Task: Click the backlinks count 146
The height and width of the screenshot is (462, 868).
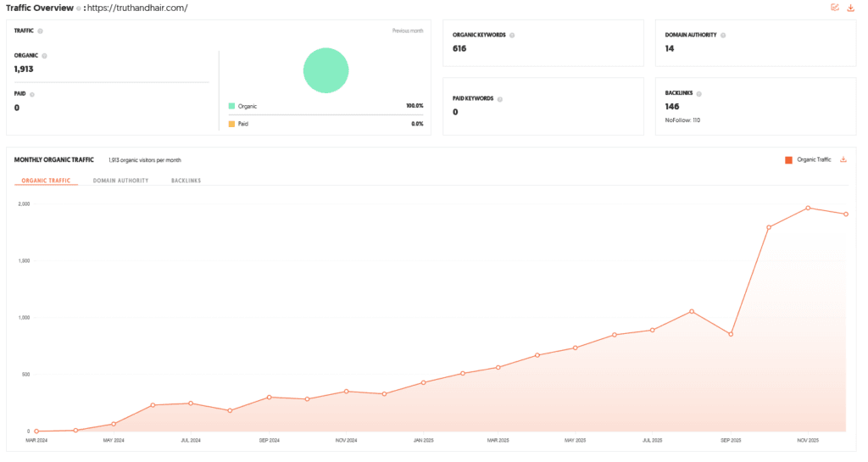Action: 672,107
